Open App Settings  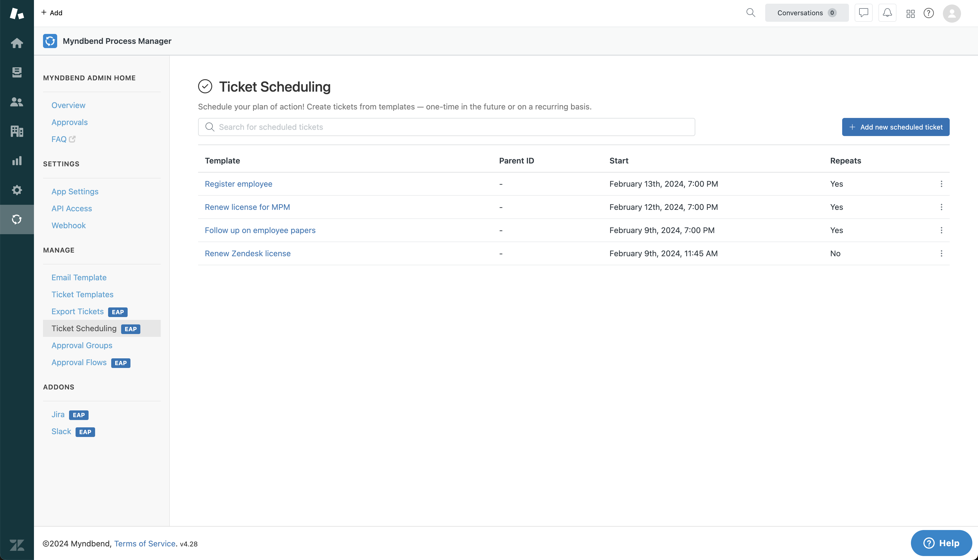click(x=75, y=191)
